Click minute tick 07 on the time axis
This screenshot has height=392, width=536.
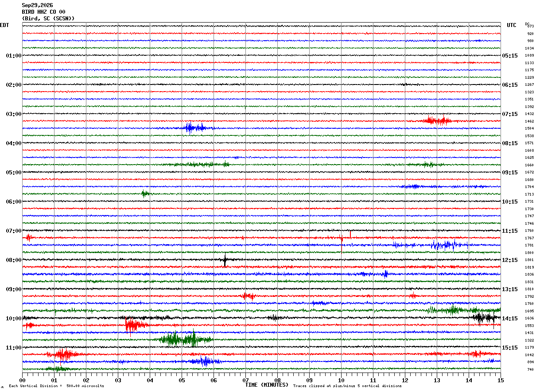coord(245,380)
